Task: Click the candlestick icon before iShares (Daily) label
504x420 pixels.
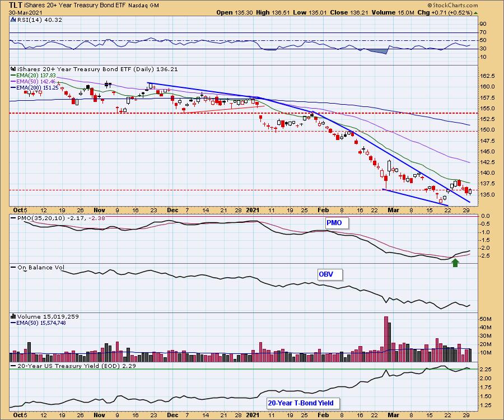Action: pos(13,69)
